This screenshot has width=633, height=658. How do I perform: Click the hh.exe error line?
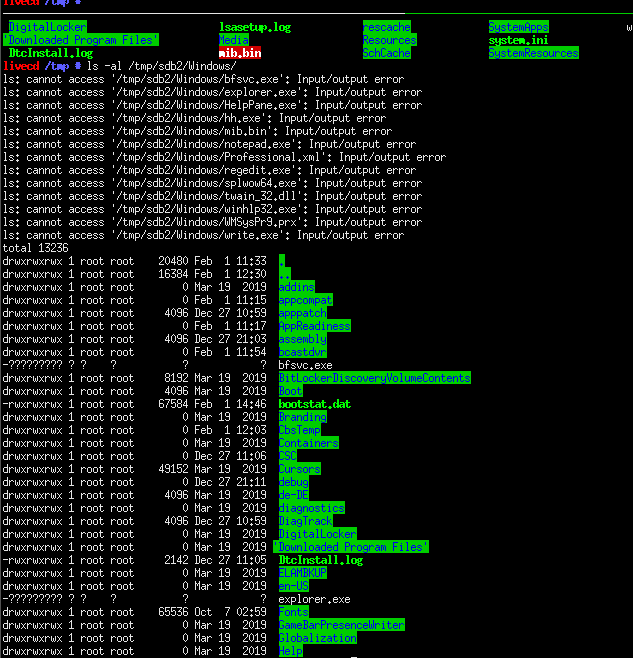pos(194,118)
